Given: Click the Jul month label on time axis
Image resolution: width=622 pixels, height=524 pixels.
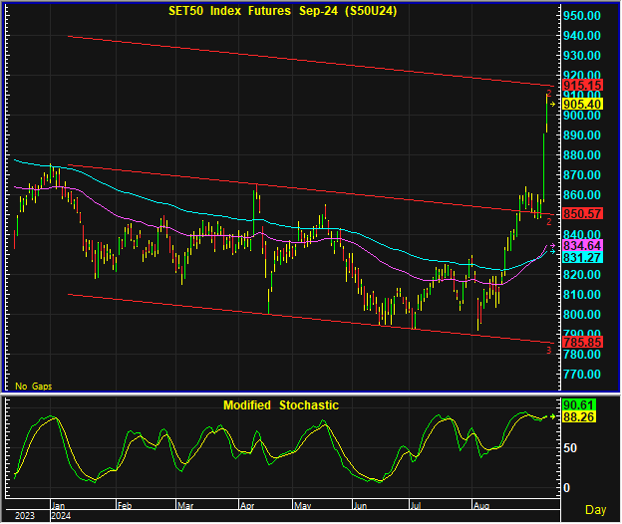Looking at the screenshot, I should (415, 505).
